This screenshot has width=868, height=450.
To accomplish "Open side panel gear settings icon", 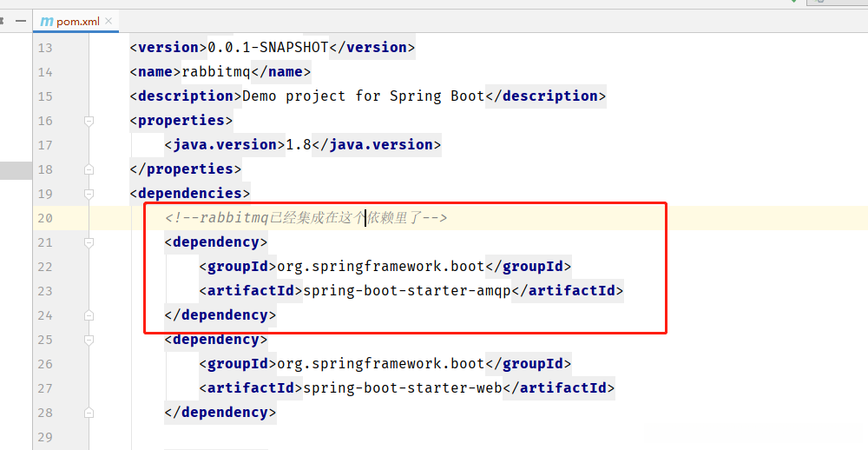I will pos(3,21).
